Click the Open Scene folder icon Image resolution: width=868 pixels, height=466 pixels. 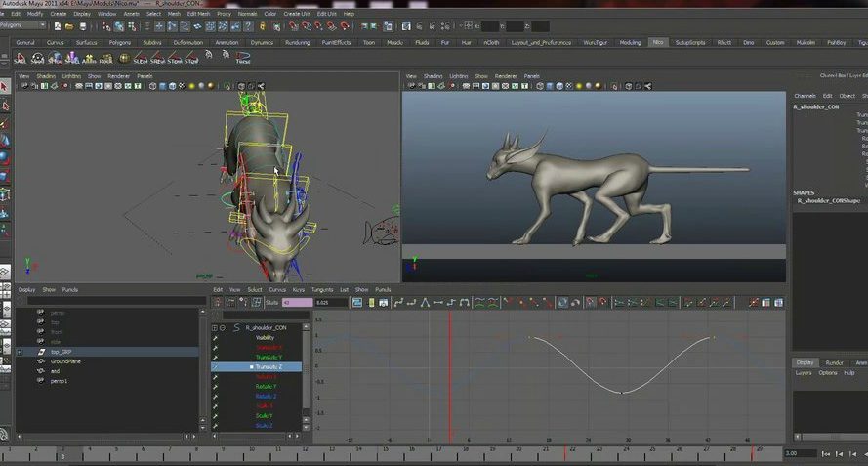[x=69, y=26]
